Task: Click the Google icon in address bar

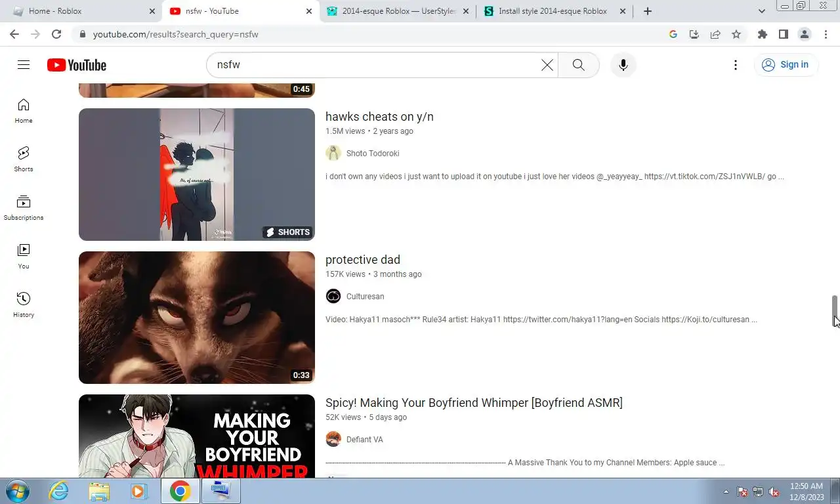Action: tap(673, 34)
